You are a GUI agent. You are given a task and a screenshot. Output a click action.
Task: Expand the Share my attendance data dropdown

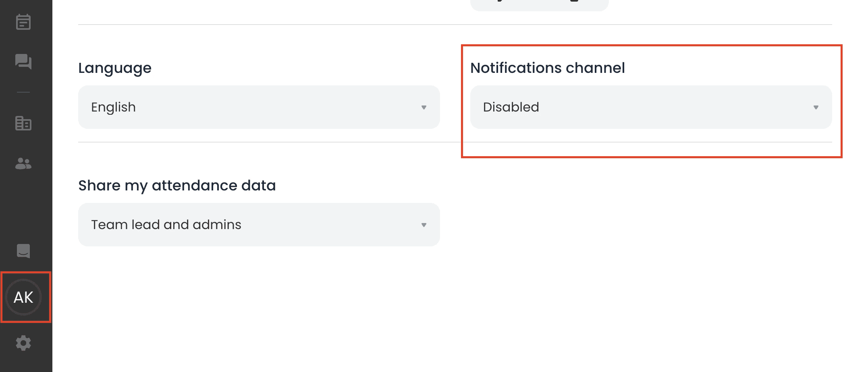pyautogui.click(x=259, y=225)
